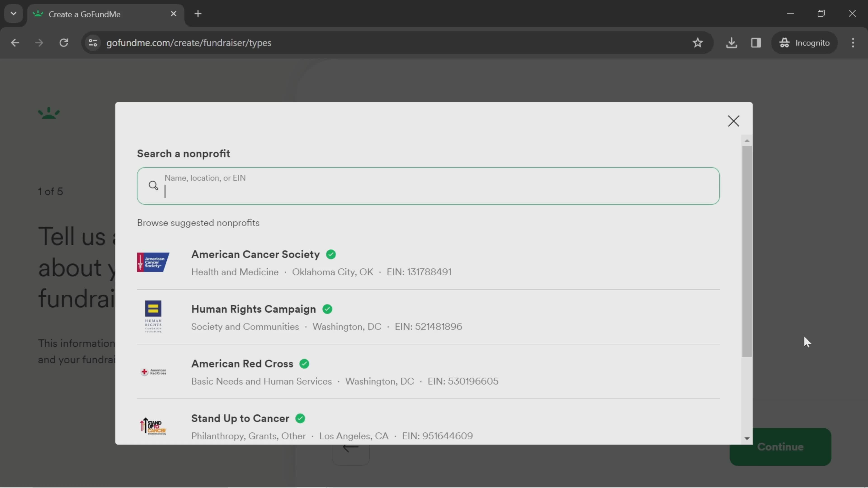
Task: Click Philanthropy, Grants, Other category text
Action: [x=248, y=436]
